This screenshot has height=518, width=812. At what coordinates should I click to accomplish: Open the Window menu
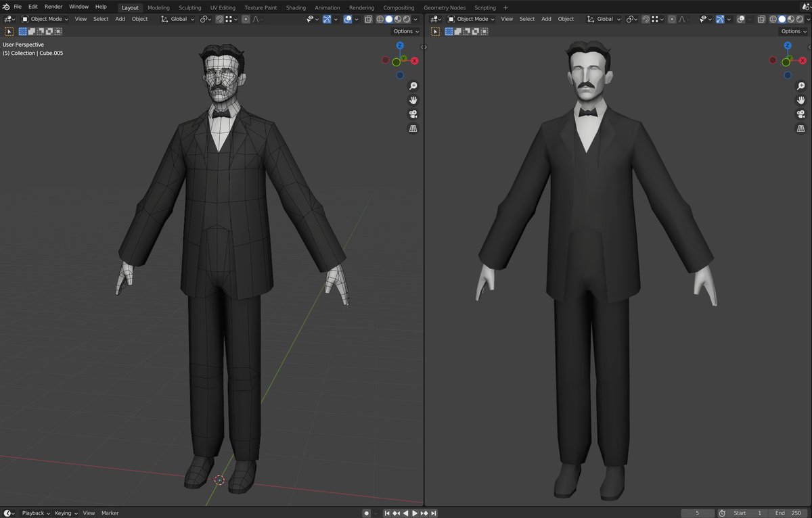[78, 7]
